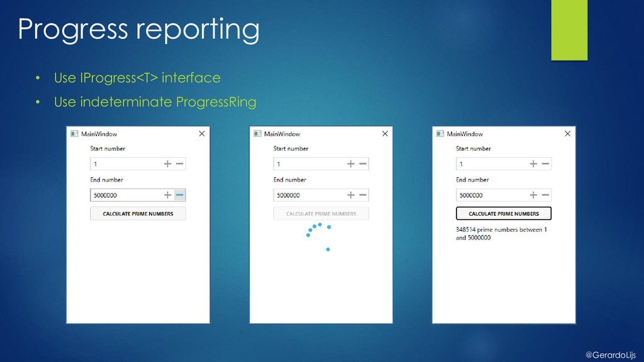Click focused Calculate Prime Numbers, right window
This screenshot has height=362, width=644.
504,214
